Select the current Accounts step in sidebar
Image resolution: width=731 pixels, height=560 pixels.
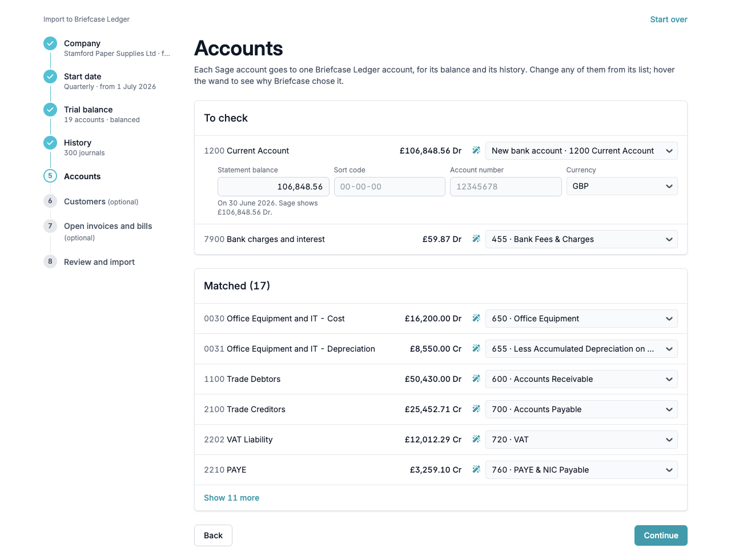point(82,176)
